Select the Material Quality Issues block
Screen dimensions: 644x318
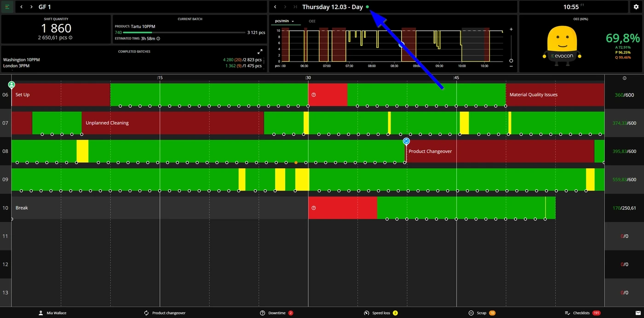pos(555,95)
